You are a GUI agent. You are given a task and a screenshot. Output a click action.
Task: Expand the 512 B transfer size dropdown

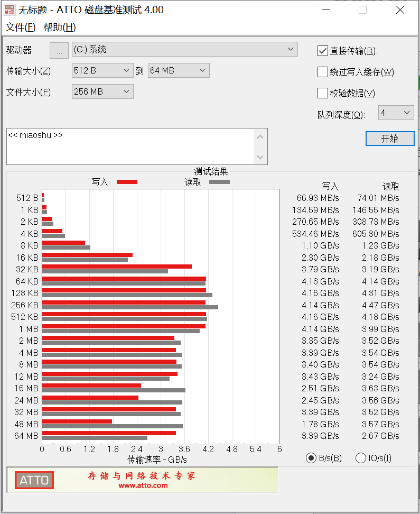point(102,70)
